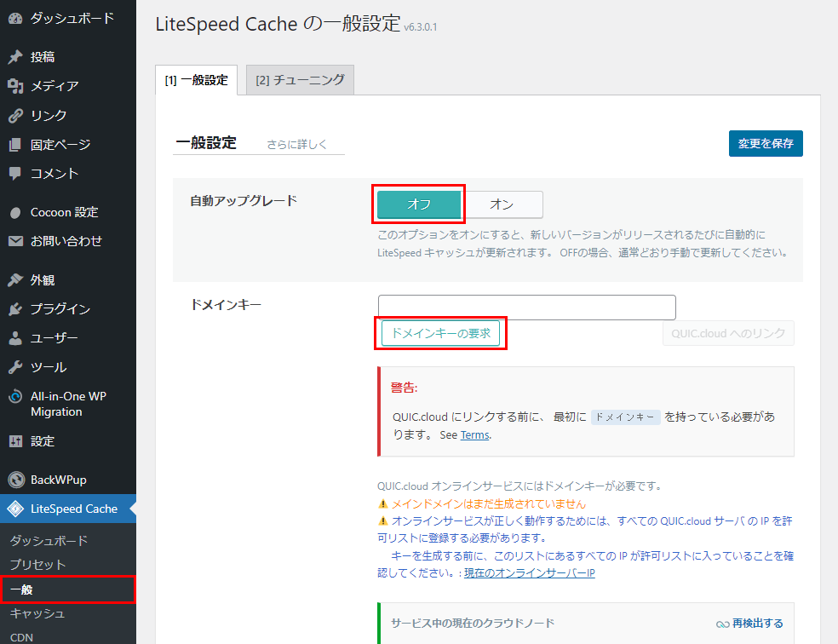Focus the ドメインキー text field
838x644 pixels.
(526, 308)
